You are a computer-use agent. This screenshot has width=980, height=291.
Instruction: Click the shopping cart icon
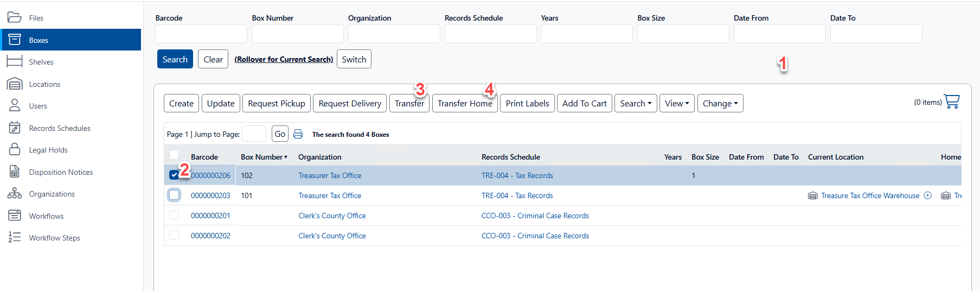click(x=951, y=102)
